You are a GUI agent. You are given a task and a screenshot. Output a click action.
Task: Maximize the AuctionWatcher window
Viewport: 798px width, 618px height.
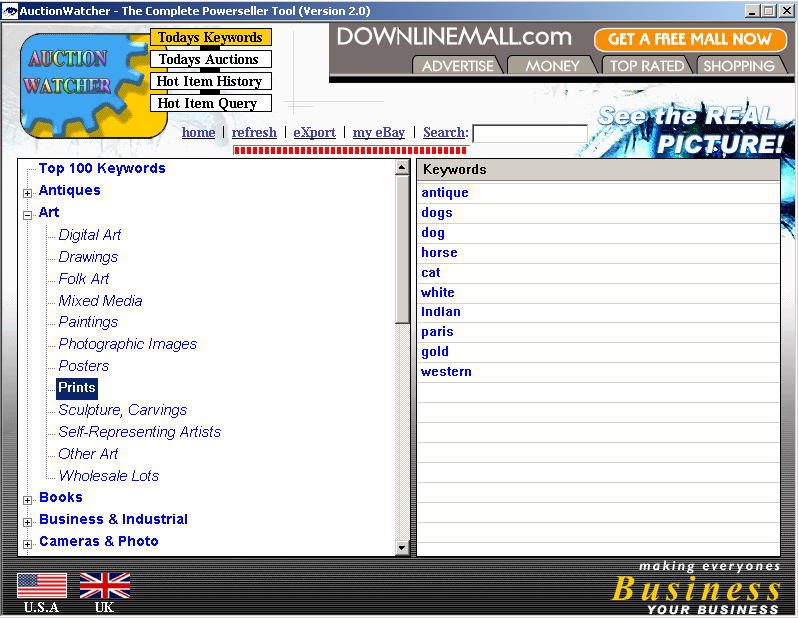tap(770, 11)
